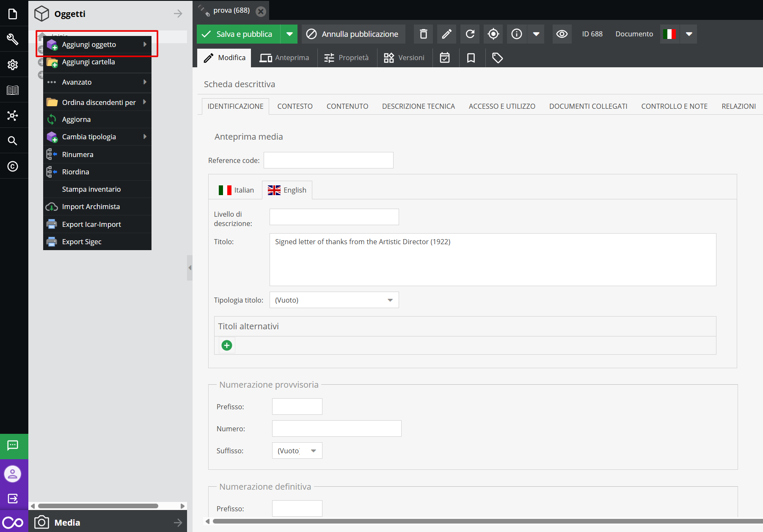Click Salva e pubblica button
This screenshot has height=532, width=763.
[239, 34]
